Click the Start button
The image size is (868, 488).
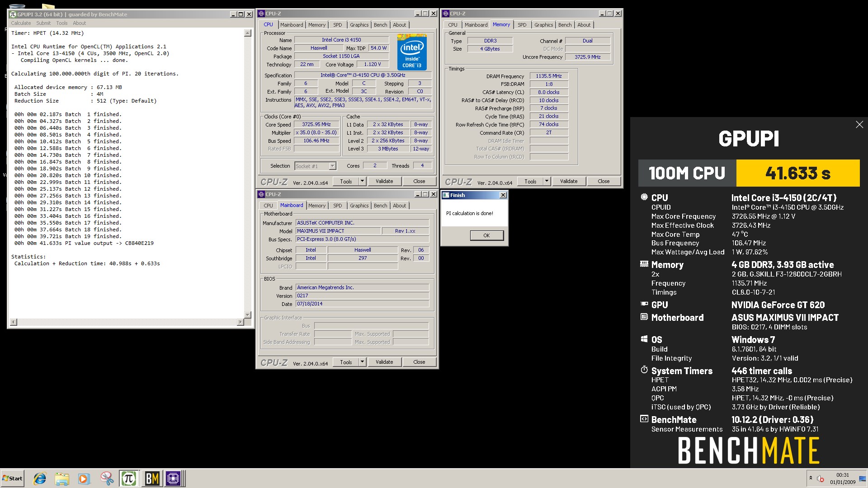pyautogui.click(x=12, y=479)
